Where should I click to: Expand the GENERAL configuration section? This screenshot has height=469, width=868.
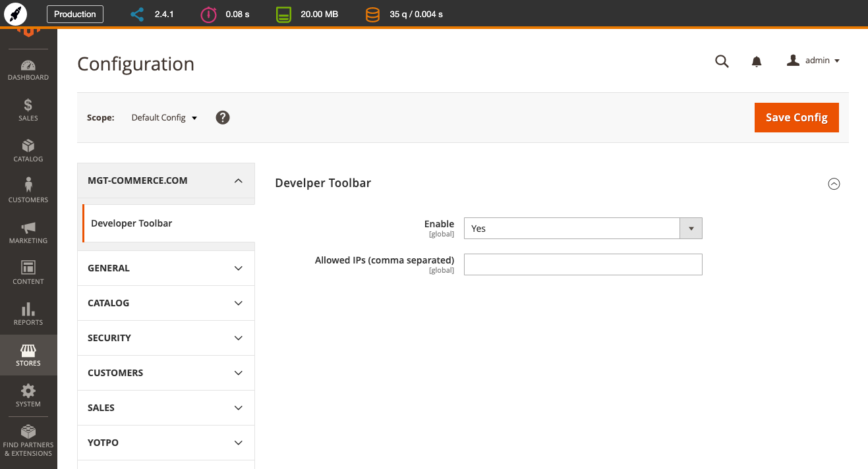point(166,268)
